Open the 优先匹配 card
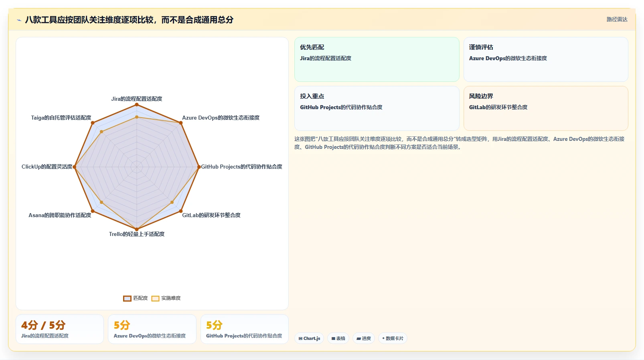The image size is (644, 360). click(377, 59)
